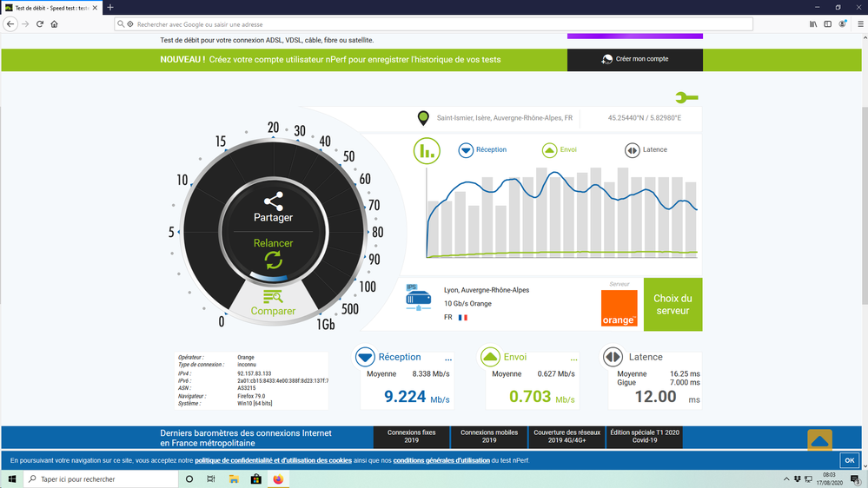Open Couverture des réseaux 2019 4G/4G+
868x488 pixels.
click(x=567, y=437)
